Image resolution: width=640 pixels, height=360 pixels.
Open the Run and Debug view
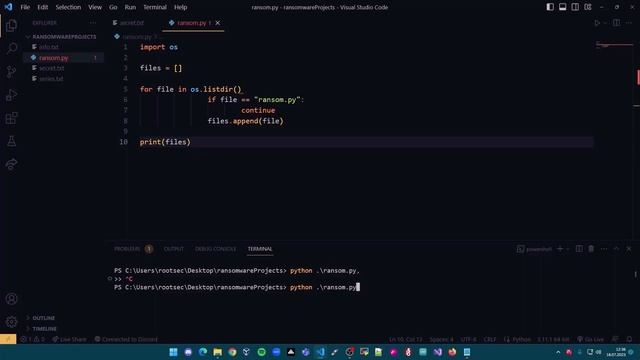point(11,95)
